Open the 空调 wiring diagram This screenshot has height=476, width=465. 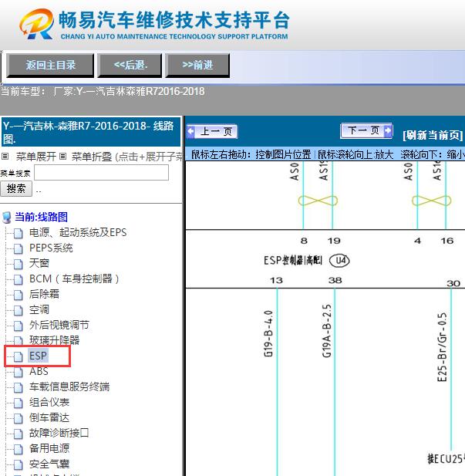coord(39,309)
